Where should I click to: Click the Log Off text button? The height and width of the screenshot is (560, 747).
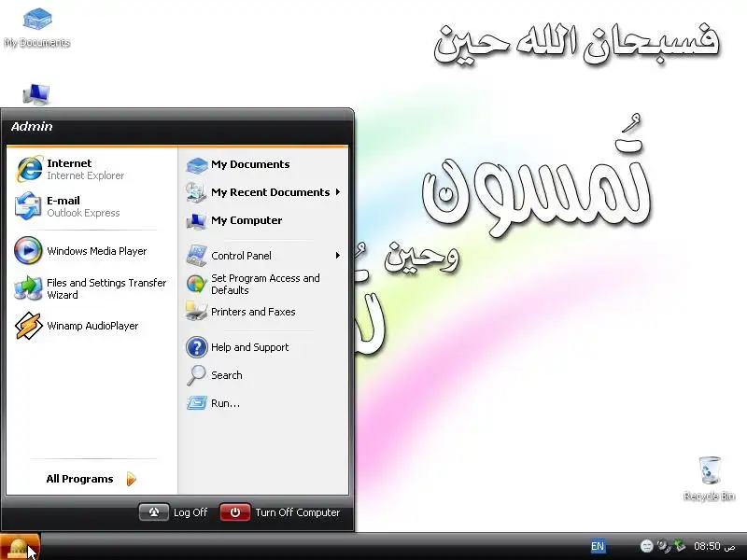tap(190, 512)
